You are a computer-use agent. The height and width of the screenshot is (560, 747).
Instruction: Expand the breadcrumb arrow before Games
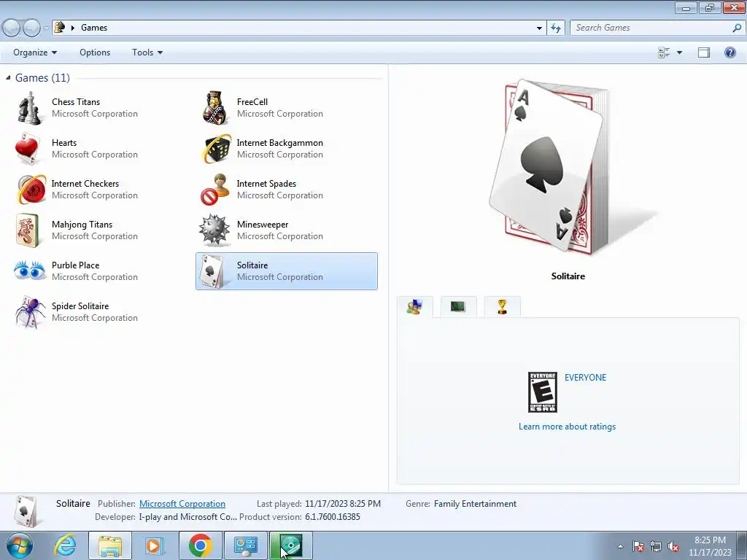73,28
